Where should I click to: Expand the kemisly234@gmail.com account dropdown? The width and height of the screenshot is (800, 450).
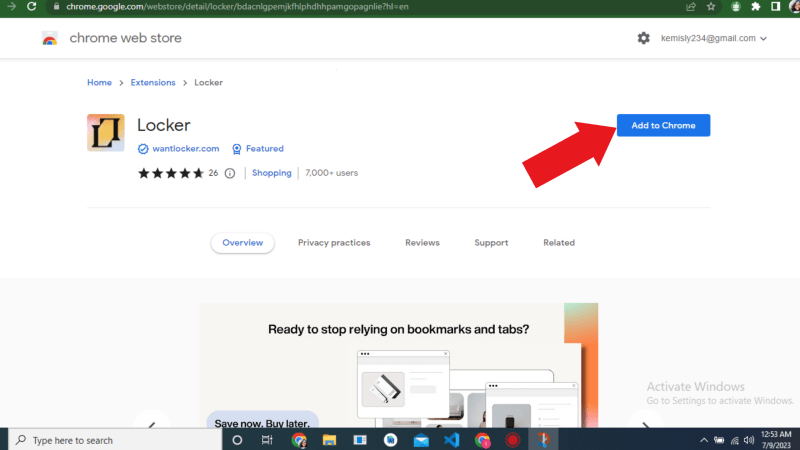click(x=713, y=38)
